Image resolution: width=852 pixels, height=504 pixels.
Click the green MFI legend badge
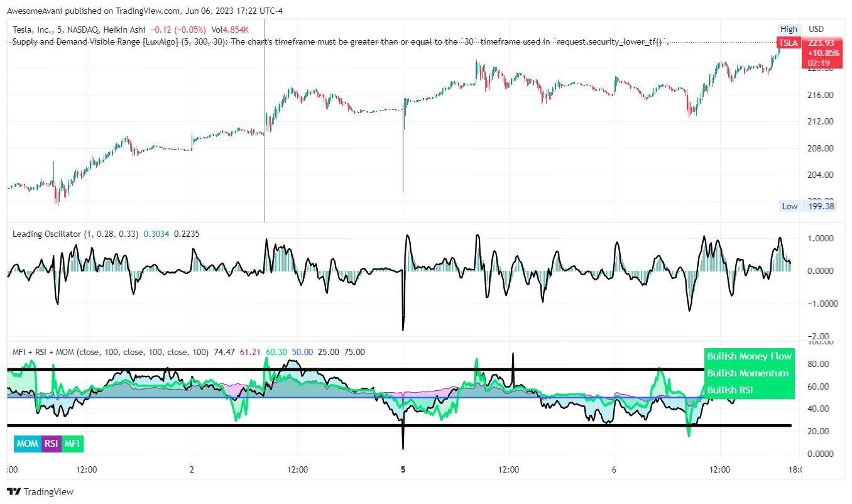tap(72, 444)
